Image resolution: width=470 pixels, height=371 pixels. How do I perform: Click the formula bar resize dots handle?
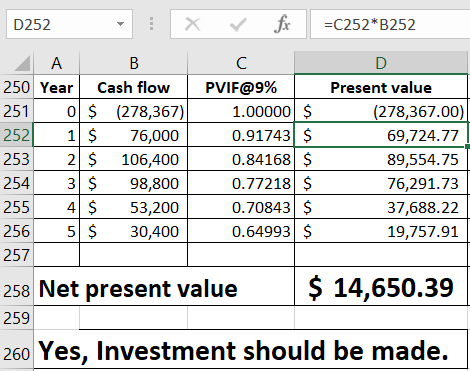point(152,24)
